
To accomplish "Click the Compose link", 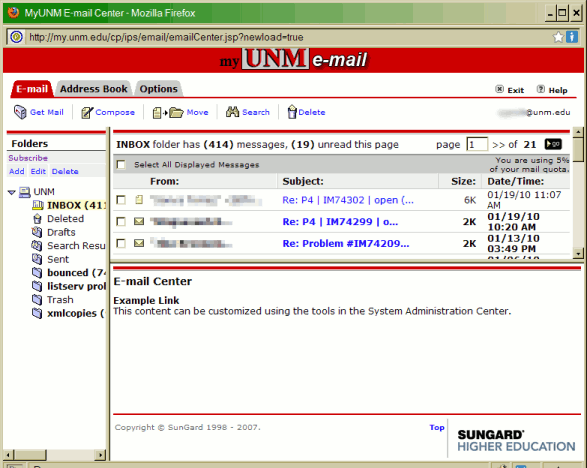I will (x=115, y=112).
